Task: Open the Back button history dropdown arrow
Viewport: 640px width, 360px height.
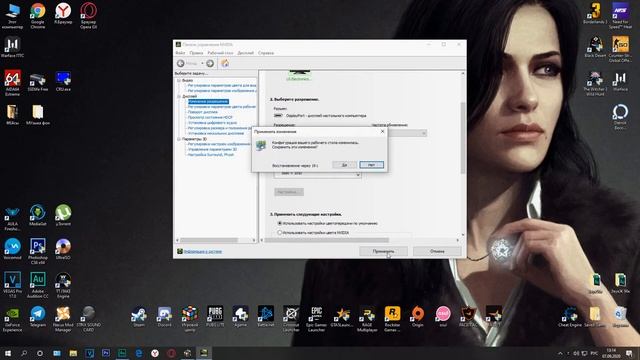Action: click(x=202, y=63)
